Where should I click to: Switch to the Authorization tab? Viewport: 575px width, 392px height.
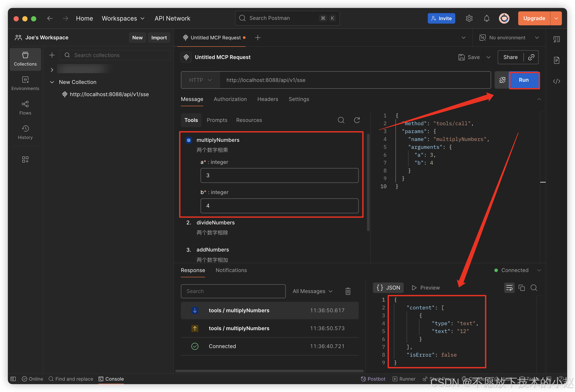point(230,99)
